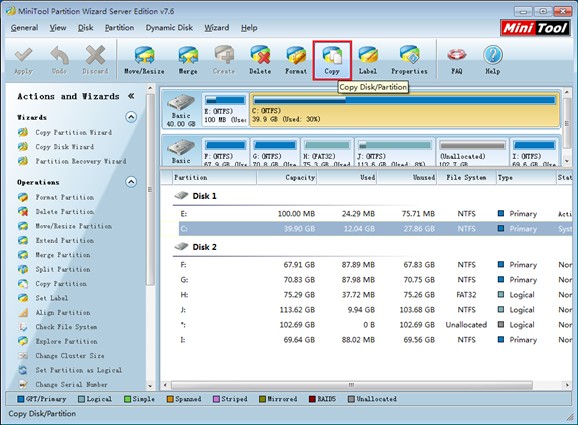Screen dimensions: 578x425
Task: Click the Extend Partition icon in sidebar
Action: 23,240
